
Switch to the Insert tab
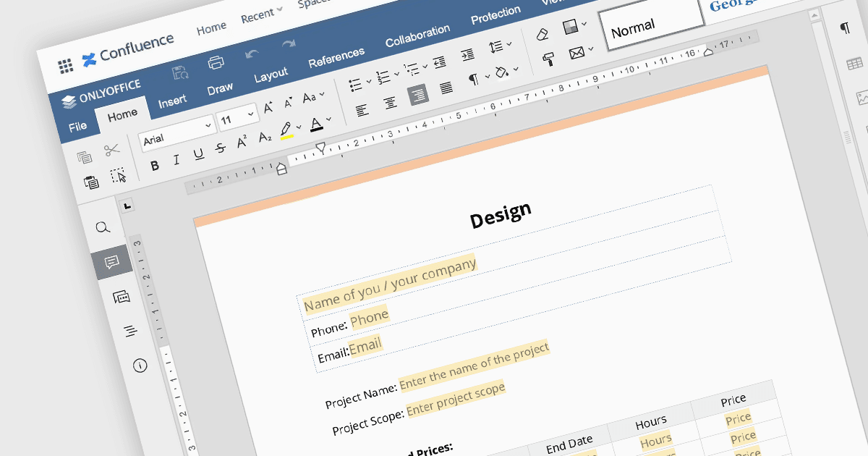coord(172,101)
